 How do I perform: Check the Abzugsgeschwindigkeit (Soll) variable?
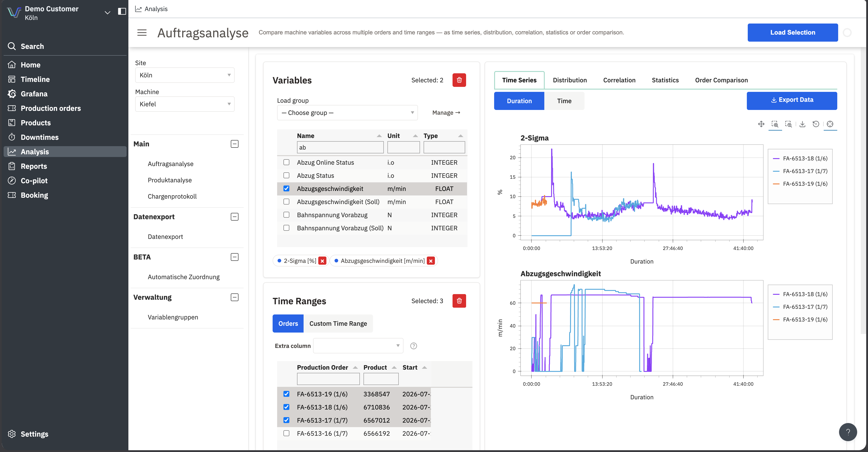pyautogui.click(x=286, y=202)
